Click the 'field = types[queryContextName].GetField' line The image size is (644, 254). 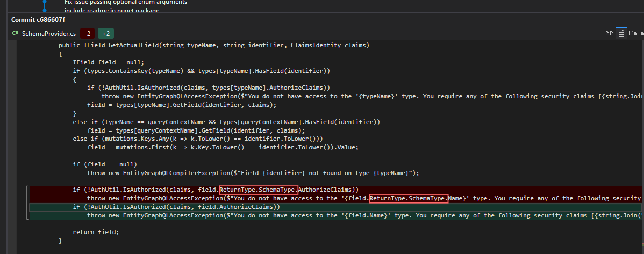pos(196,130)
